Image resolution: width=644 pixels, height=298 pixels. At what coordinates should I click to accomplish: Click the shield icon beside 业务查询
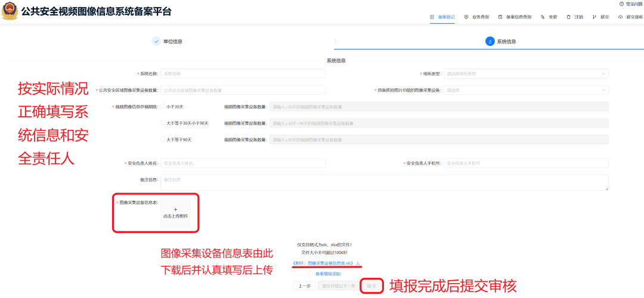(466, 17)
